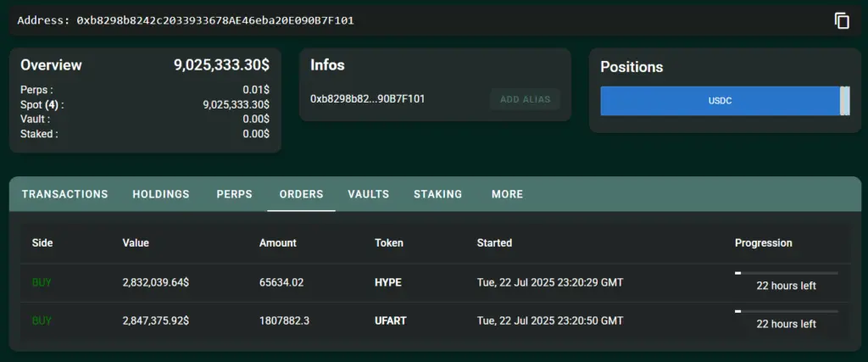Click the Started column header
868x362 pixels.
tap(494, 242)
